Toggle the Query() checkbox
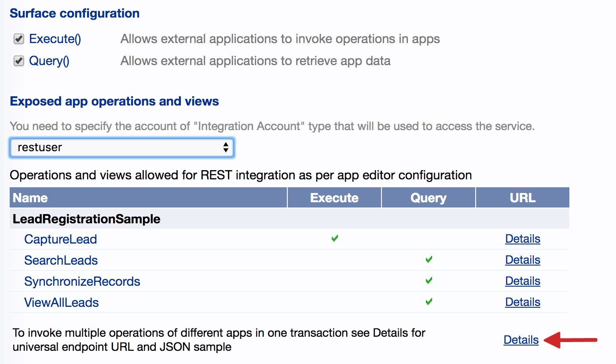The height and width of the screenshot is (364, 616). click(x=18, y=61)
